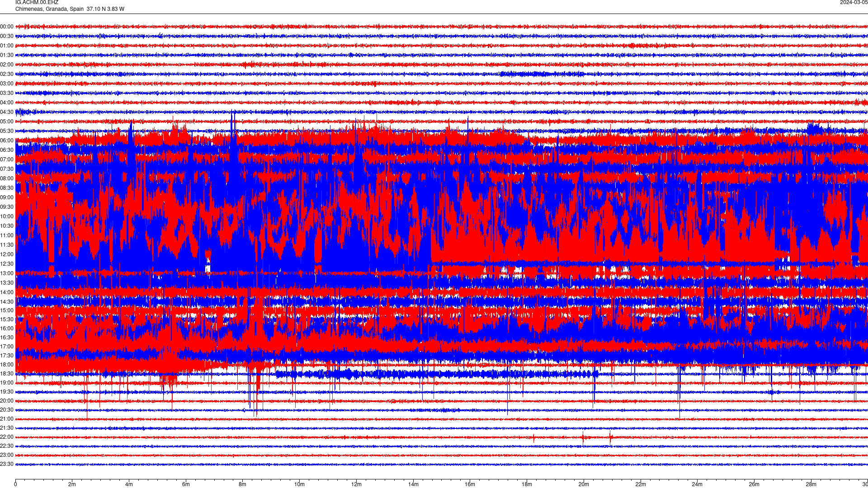
Task: Select the 19:30 time row label
Action: [7, 392]
